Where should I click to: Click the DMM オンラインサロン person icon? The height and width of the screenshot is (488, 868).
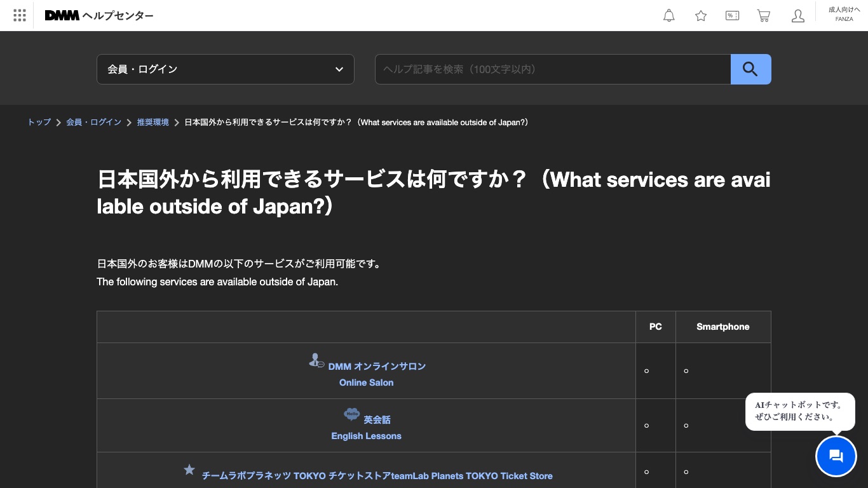tap(316, 361)
